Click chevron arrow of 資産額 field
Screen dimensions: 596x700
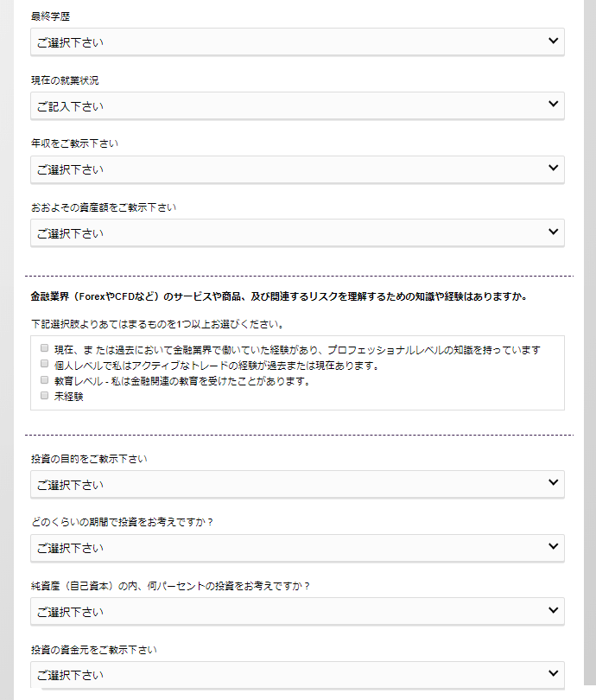(x=553, y=232)
